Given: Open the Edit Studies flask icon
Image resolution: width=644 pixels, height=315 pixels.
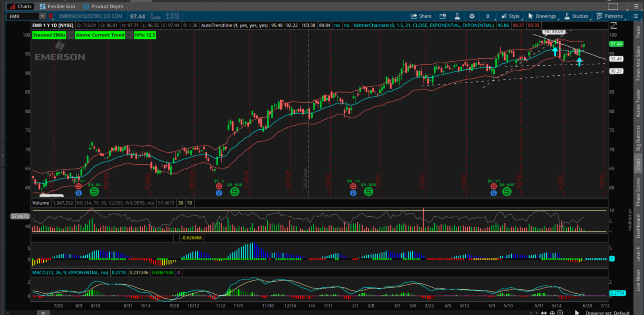Looking at the screenshot, I should [x=457, y=16].
